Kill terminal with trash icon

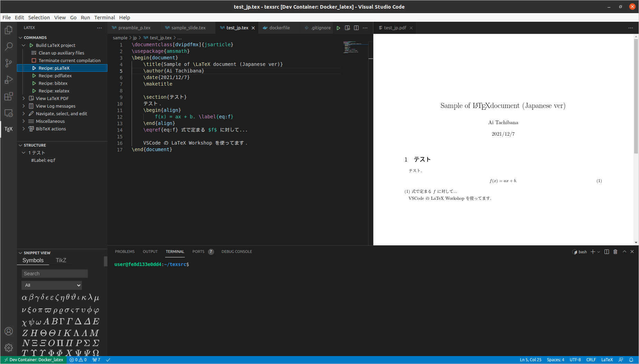tap(615, 252)
